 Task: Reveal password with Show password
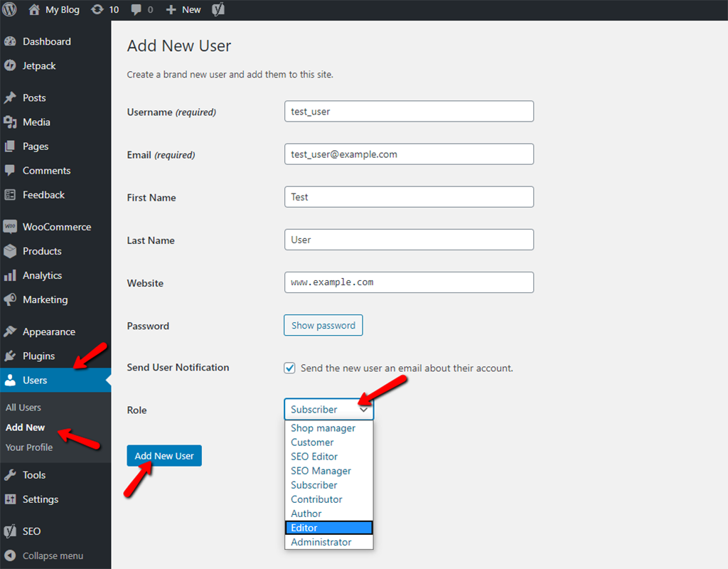pos(323,325)
